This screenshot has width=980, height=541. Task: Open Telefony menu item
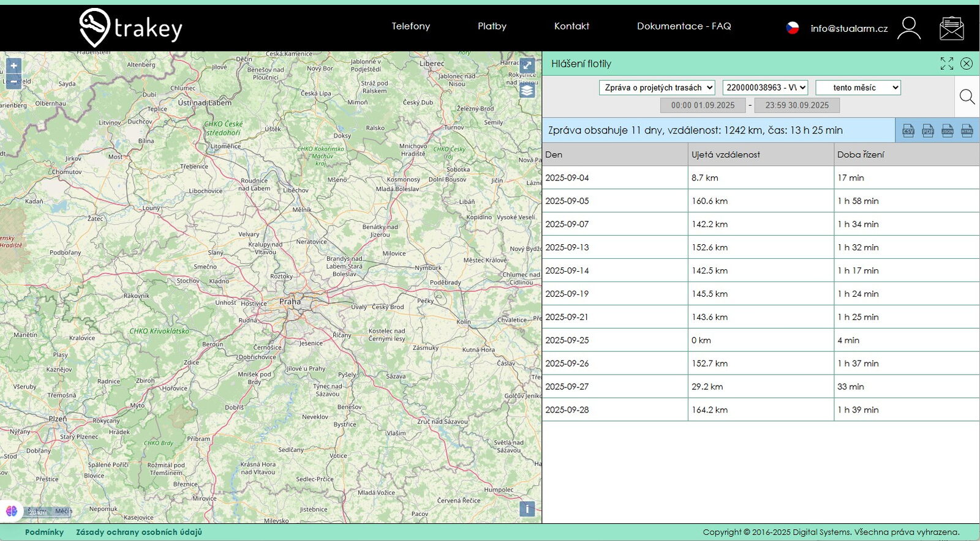coord(410,26)
